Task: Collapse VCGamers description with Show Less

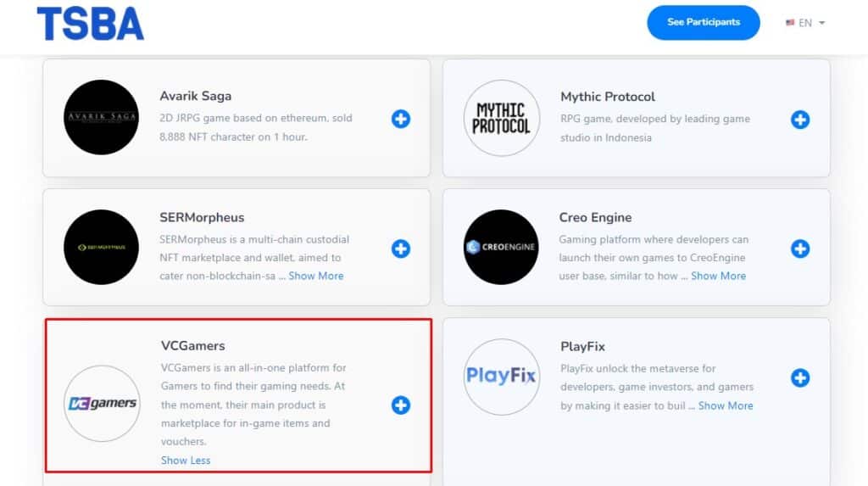Action: [x=186, y=461]
